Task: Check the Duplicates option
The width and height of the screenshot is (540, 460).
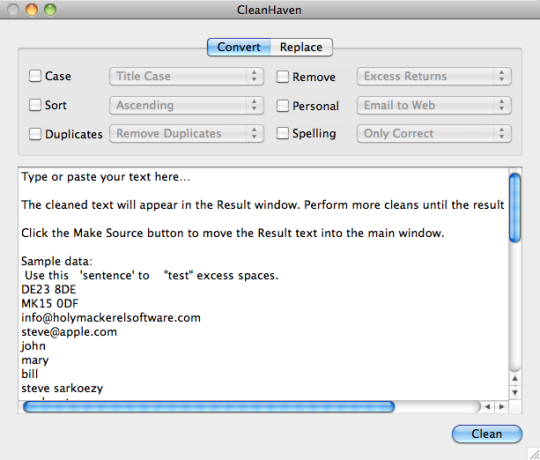Action: click(35, 134)
